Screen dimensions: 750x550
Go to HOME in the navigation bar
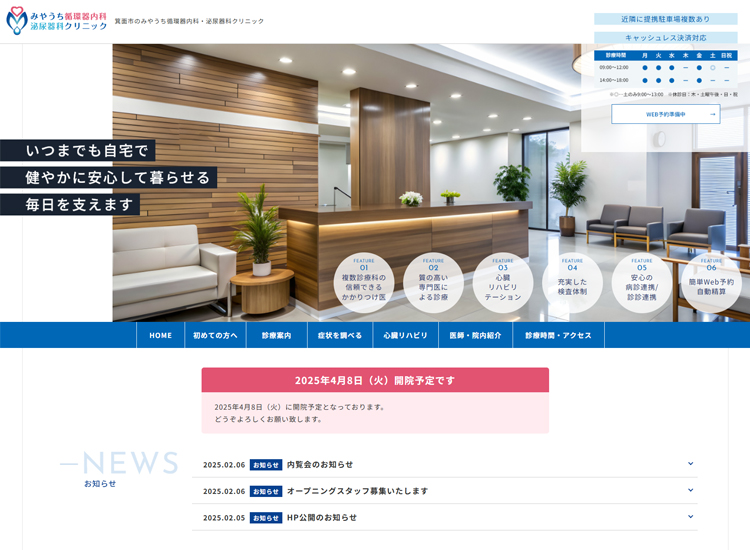coord(160,335)
